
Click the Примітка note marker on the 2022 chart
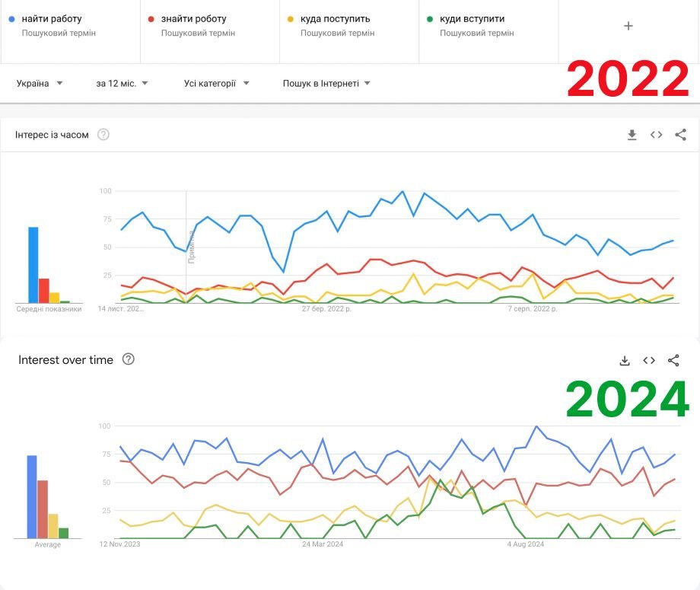pyautogui.click(x=191, y=246)
